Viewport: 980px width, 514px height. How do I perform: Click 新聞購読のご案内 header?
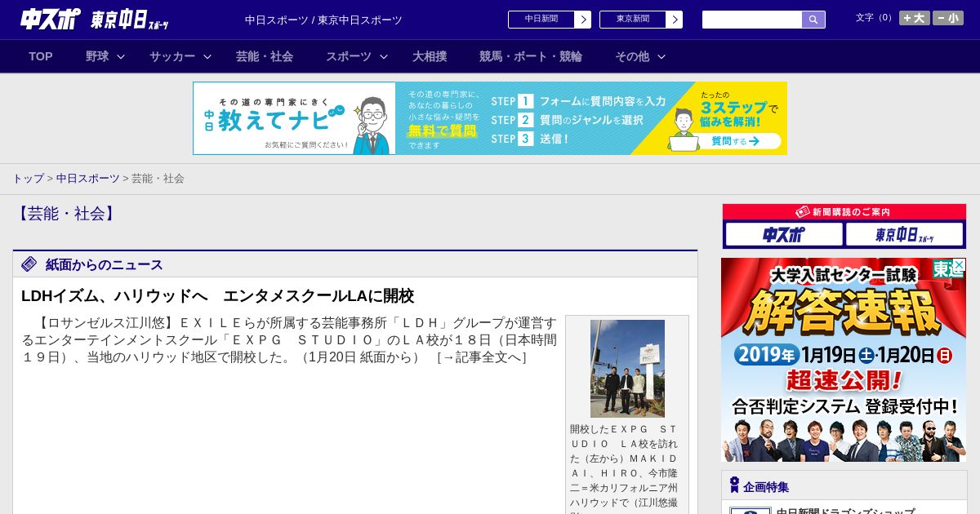coord(844,212)
